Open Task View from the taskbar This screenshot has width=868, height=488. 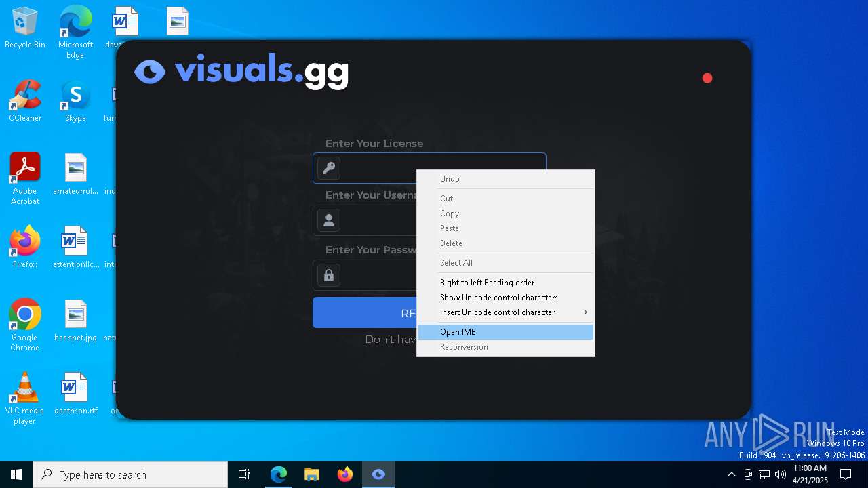244,474
